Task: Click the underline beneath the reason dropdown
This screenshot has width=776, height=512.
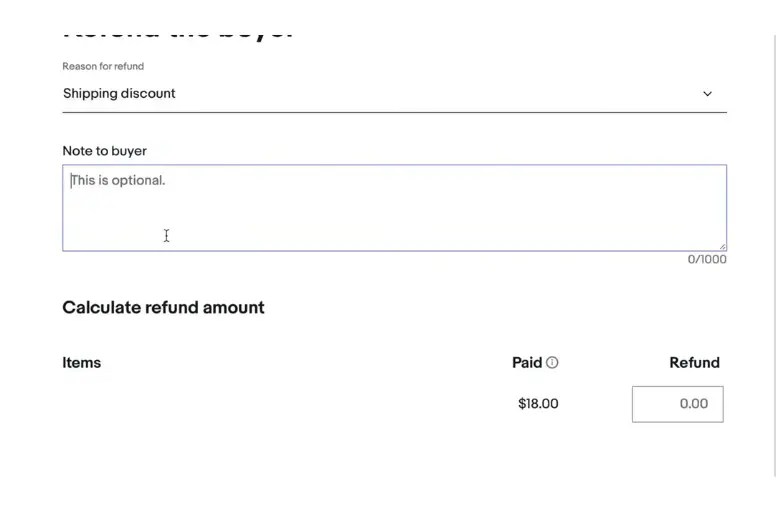Action: pos(394,112)
